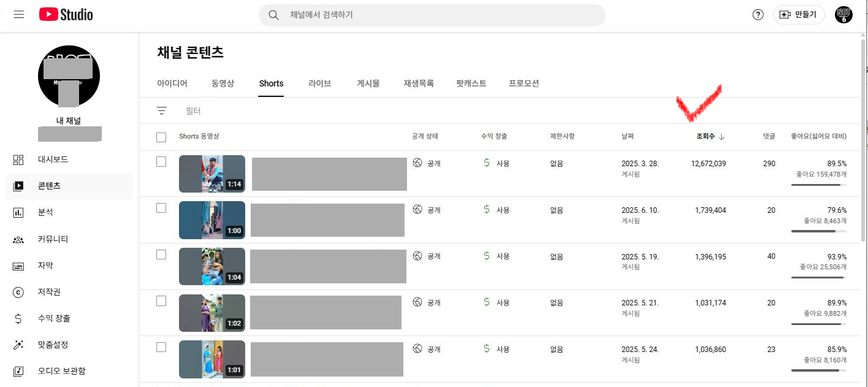868x387 pixels.
Task: Open monetization 사용 for 1:04 Short
Action: [503, 256]
